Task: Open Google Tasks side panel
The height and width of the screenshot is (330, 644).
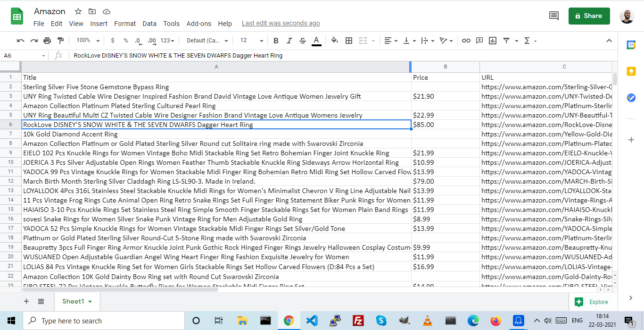Action: point(631,98)
